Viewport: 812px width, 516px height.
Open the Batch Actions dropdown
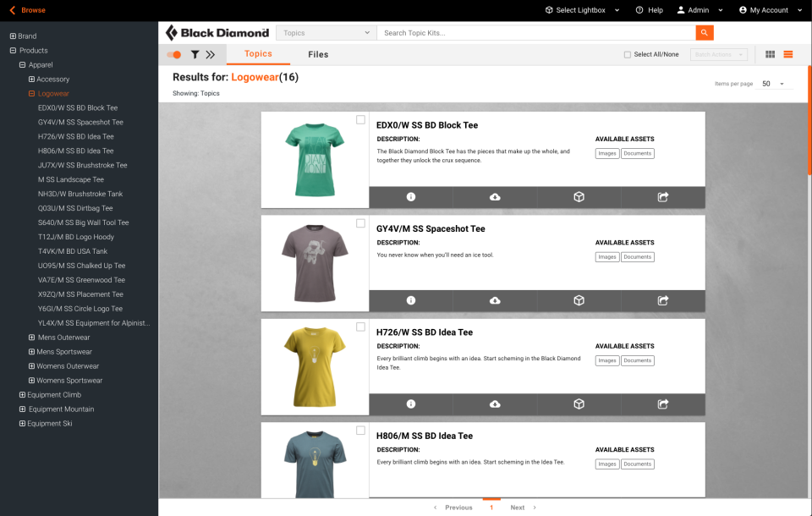[x=719, y=54]
